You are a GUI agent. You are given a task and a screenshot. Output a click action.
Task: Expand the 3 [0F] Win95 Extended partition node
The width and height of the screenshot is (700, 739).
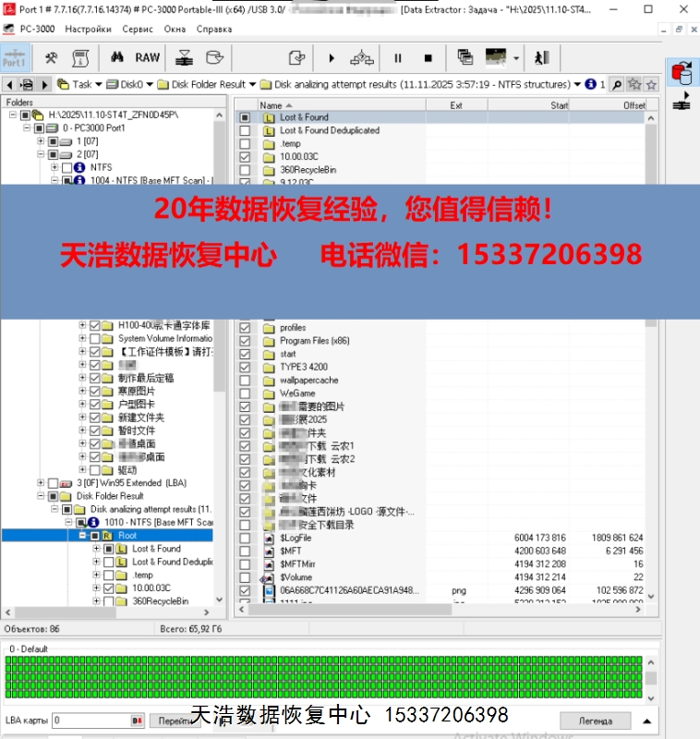pyautogui.click(x=41, y=482)
